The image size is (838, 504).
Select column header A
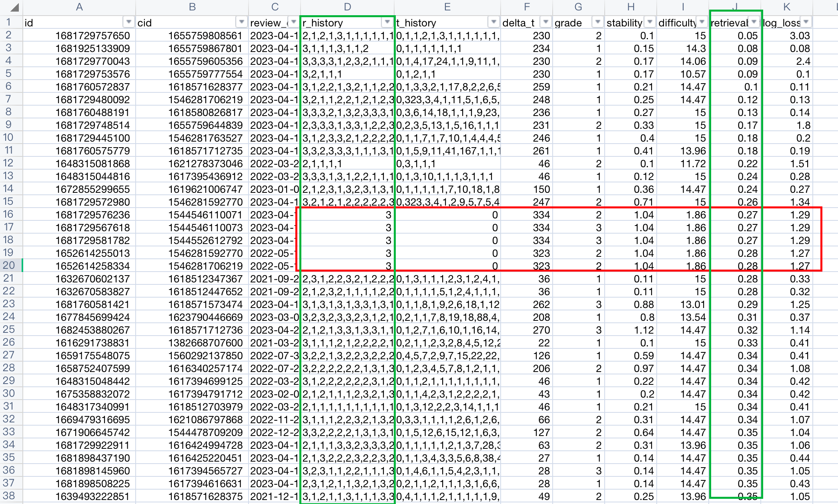click(x=79, y=6)
